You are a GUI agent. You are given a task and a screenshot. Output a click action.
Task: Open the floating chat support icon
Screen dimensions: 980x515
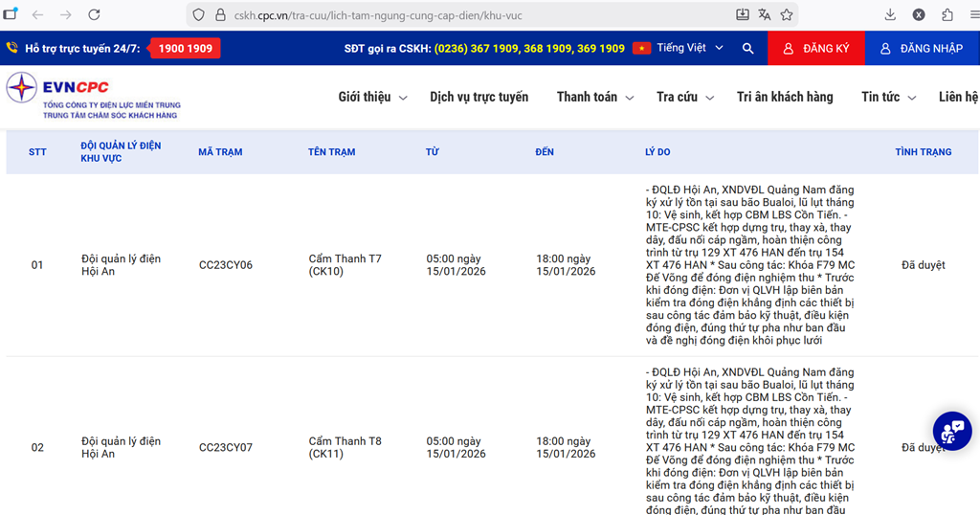coord(951,432)
